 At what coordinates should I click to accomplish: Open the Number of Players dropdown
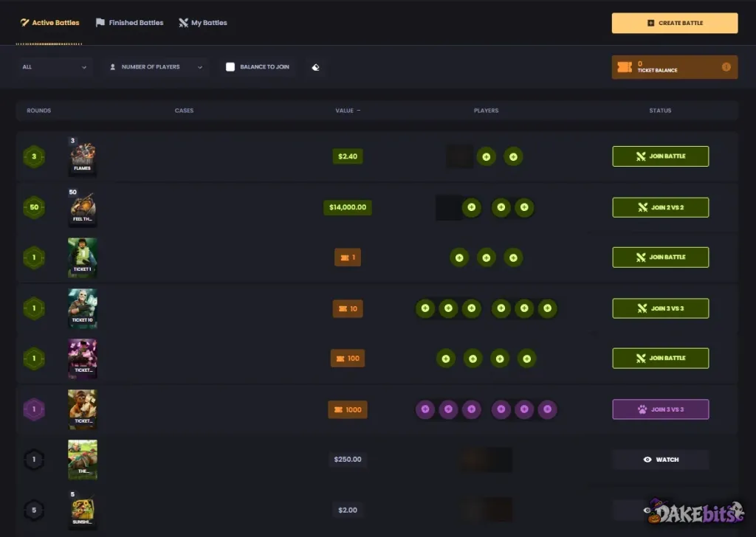coord(156,67)
